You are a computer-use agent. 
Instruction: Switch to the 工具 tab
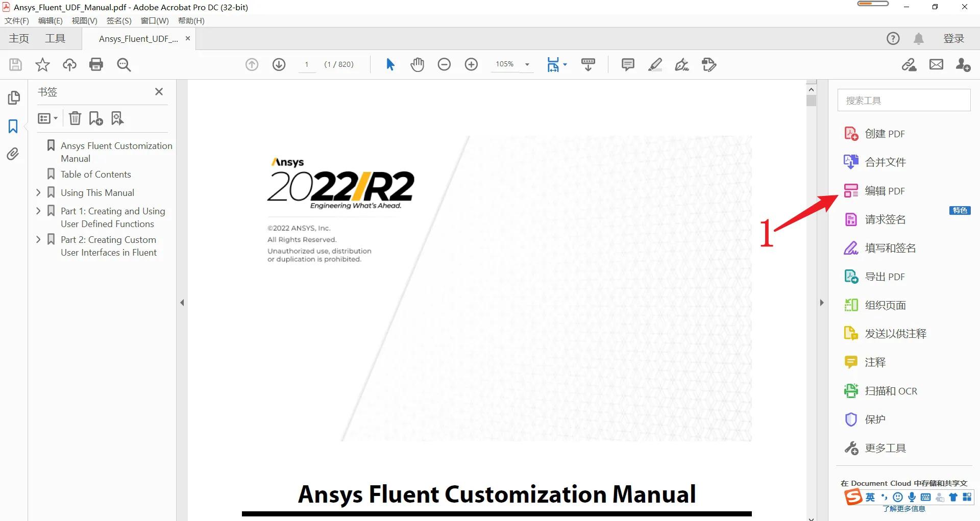click(x=55, y=38)
